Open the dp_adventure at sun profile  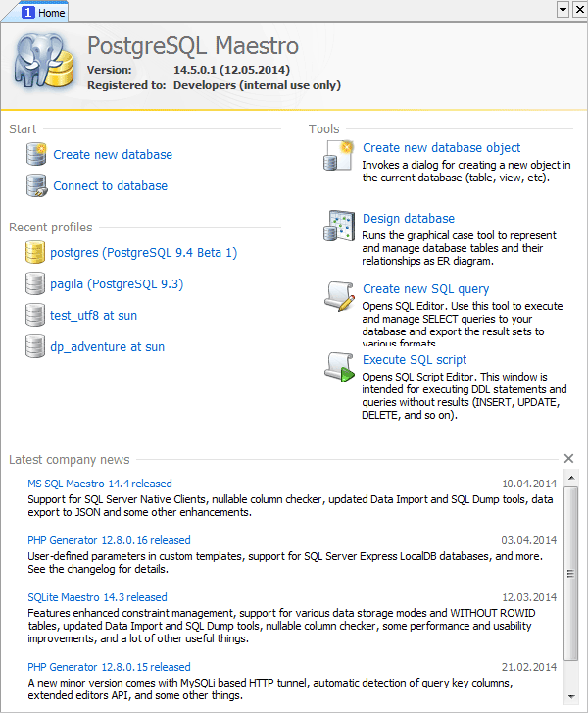pos(107,346)
